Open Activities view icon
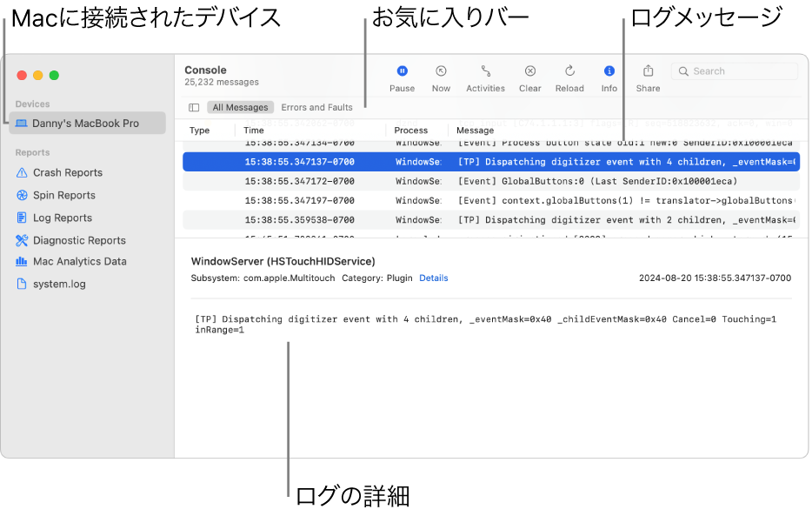The image size is (812, 516). click(485, 71)
